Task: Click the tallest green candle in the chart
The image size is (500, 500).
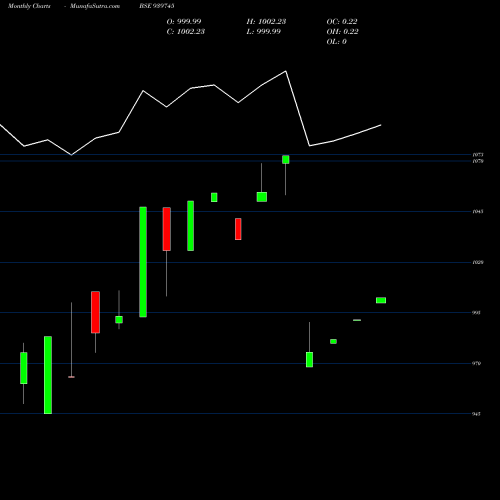Action: tap(143, 262)
